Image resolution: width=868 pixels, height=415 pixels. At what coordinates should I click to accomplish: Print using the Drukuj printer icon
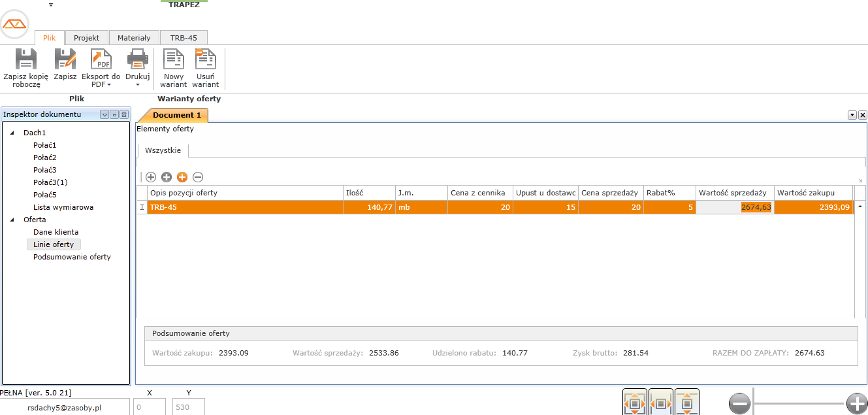pyautogui.click(x=138, y=59)
